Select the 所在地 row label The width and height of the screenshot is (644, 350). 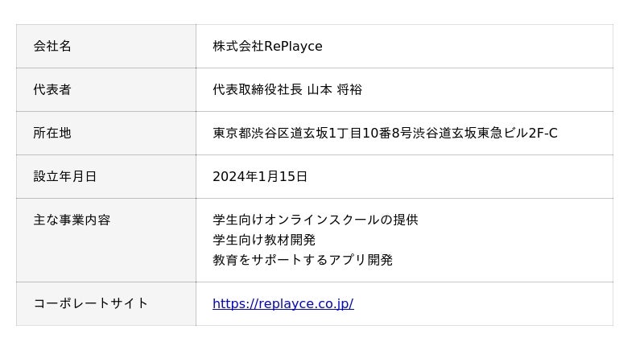(52, 133)
